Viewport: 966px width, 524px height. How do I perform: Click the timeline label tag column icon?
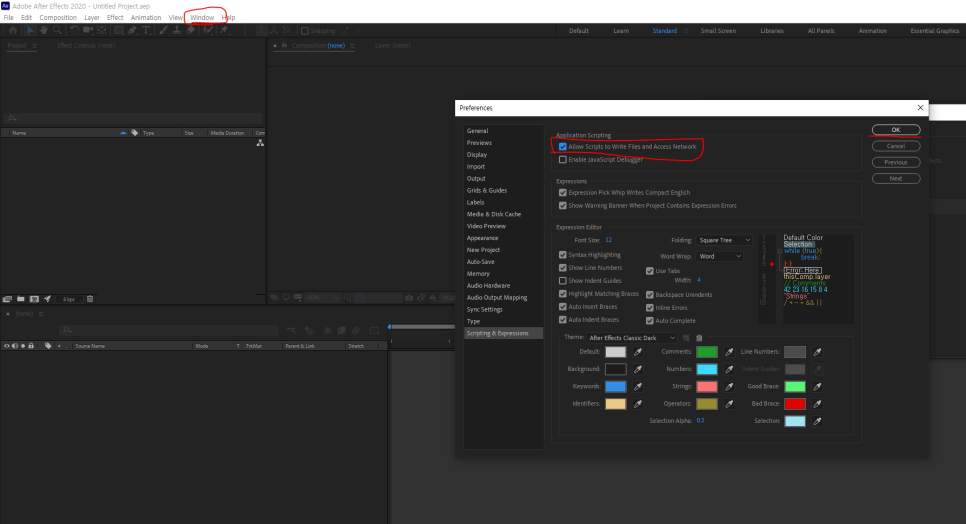click(x=48, y=346)
